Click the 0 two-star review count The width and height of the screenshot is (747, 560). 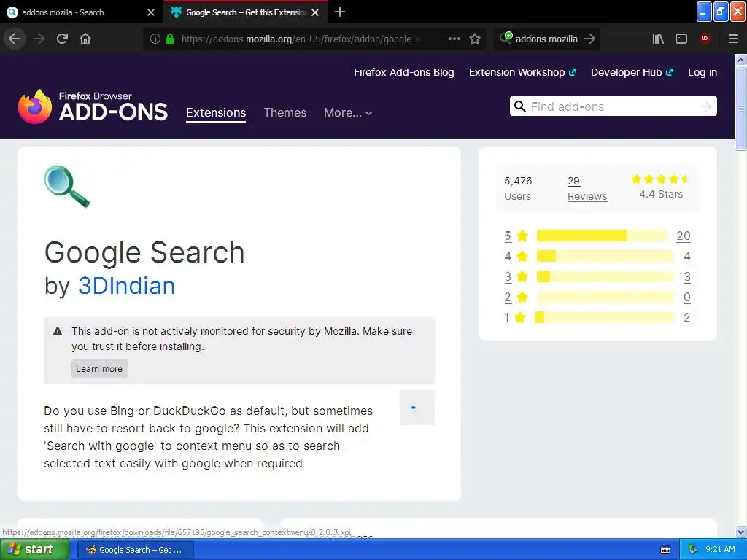(x=687, y=297)
